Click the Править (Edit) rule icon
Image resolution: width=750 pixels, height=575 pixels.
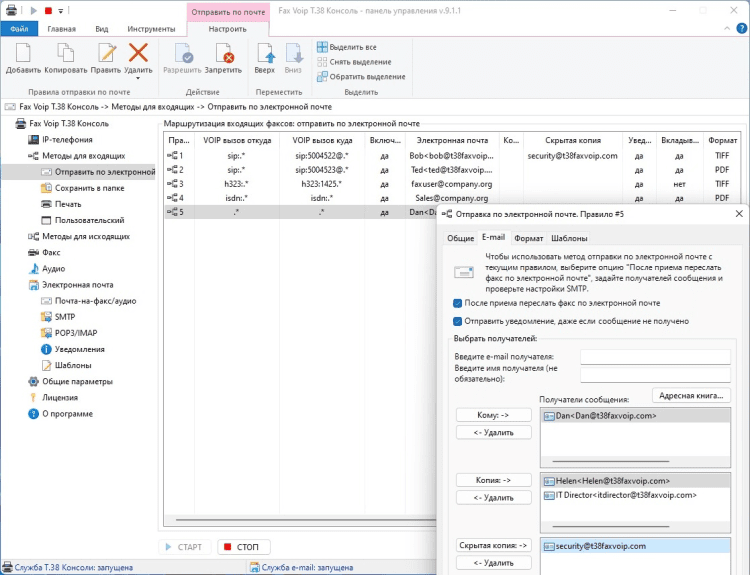click(105, 53)
